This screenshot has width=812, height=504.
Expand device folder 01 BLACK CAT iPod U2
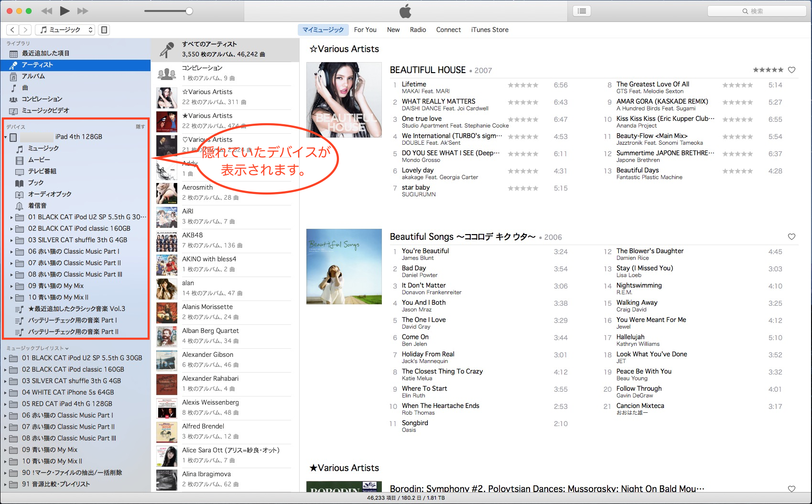coord(11,217)
